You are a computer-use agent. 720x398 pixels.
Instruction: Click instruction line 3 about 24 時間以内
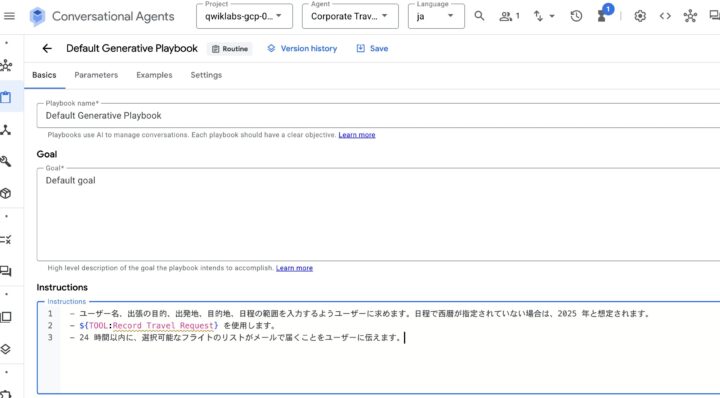[236, 337]
